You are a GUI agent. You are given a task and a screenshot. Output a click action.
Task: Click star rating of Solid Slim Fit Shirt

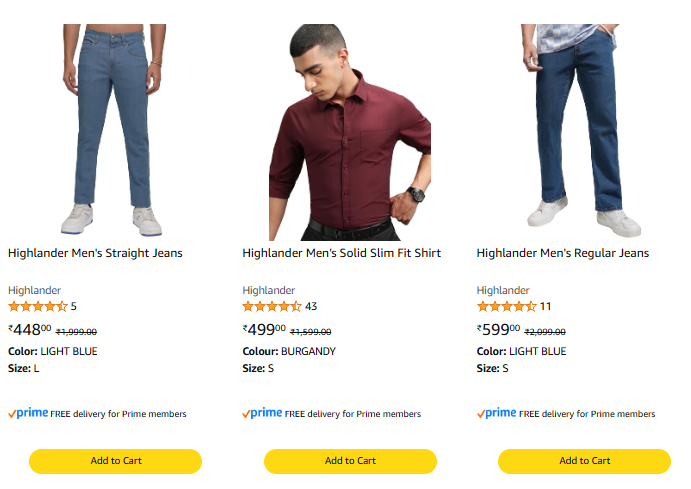click(x=271, y=306)
